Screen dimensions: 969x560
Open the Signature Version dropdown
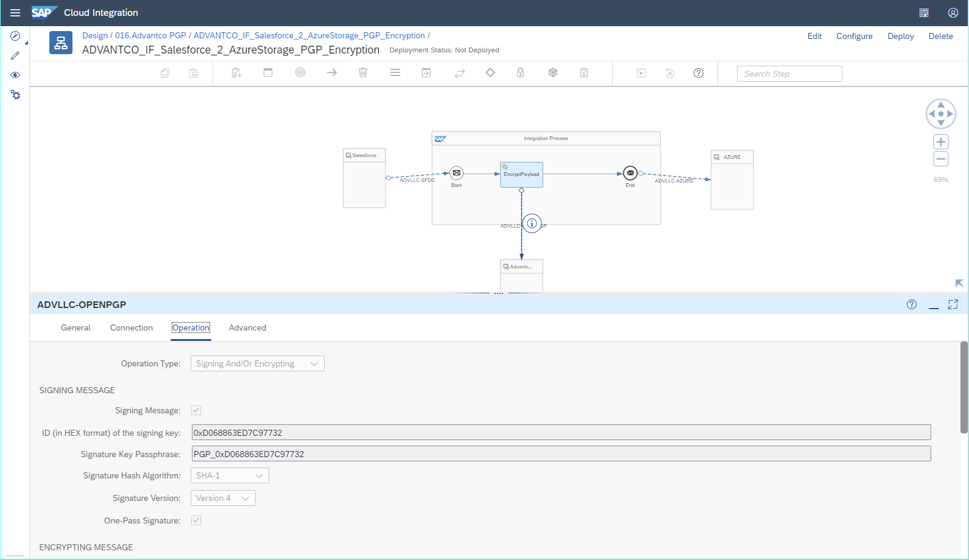(x=223, y=498)
